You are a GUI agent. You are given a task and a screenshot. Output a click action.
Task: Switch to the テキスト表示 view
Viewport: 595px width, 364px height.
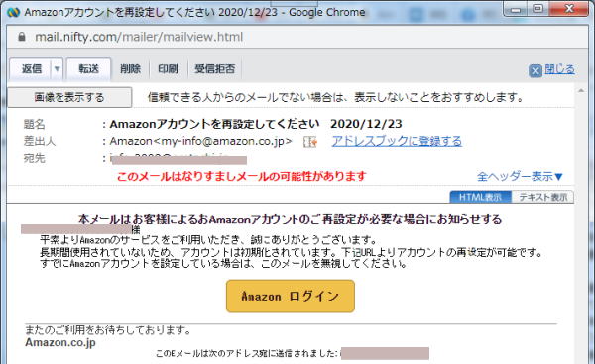pos(543,197)
